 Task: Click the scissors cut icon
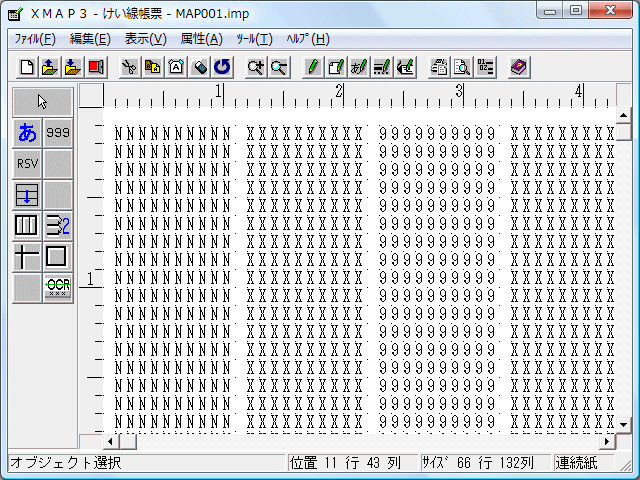(x=130, y=67)
